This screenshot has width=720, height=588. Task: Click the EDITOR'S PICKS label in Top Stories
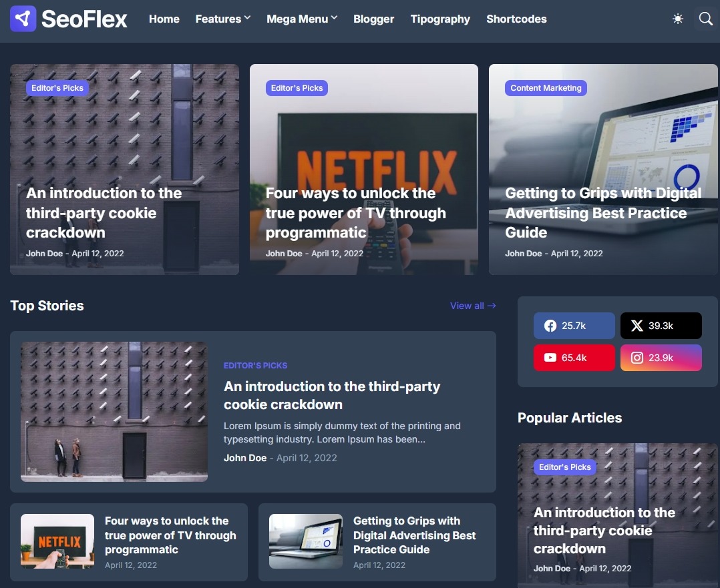(255, 365)
